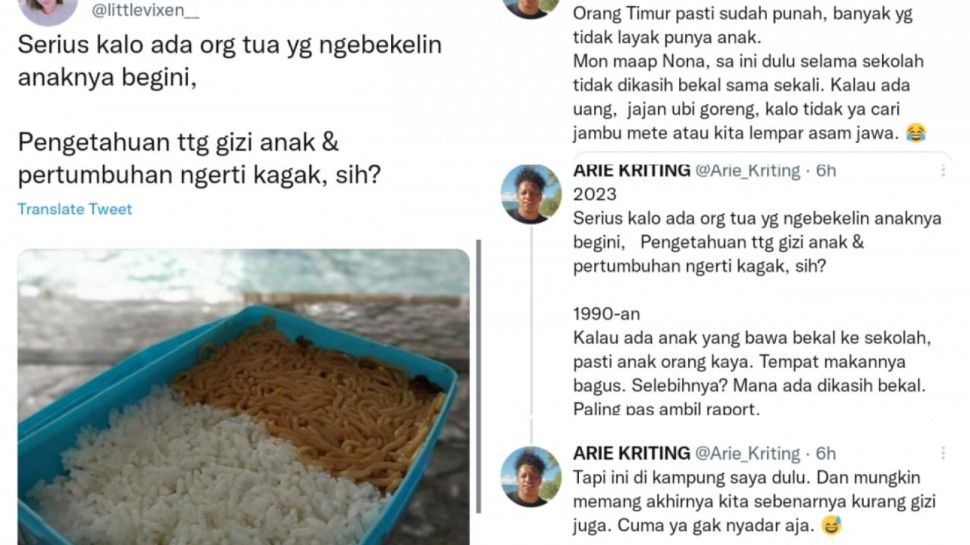Image resolution: width=970 pixels, height=545 pixels.
Task: Click Arie Kriting avatar beside the '2023' tweet
Action: coord(531,194)
